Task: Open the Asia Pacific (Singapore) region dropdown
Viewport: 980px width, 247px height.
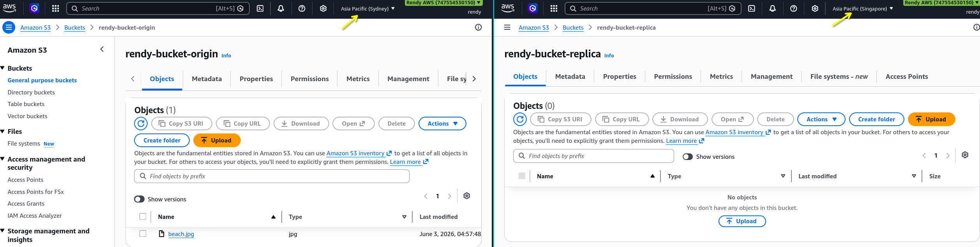Action: tap(862, 9)
